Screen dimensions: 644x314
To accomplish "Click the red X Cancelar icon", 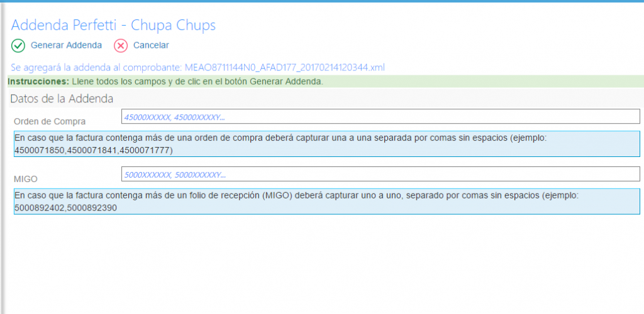I will click(121, 45).
